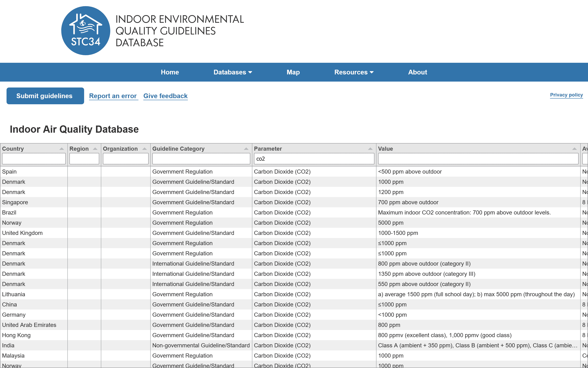The height and width of the screenshot is (368, 588).
Task: Focus the Country filter field
Action: (x=34, y=159)
